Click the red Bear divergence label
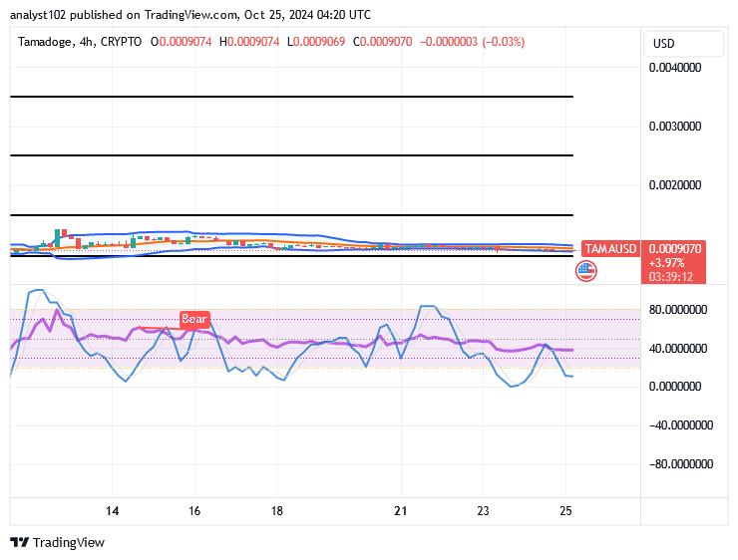Image resolution: width=738 pixels, height=560 pixels. pos(194,319)
